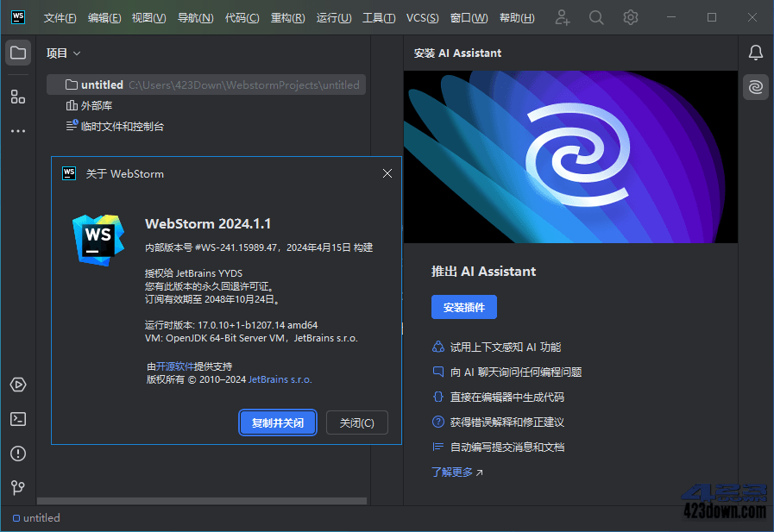Viewport: 774px width, 532px height.
Task: Click the add account person icon
Action: pos(562,16)
